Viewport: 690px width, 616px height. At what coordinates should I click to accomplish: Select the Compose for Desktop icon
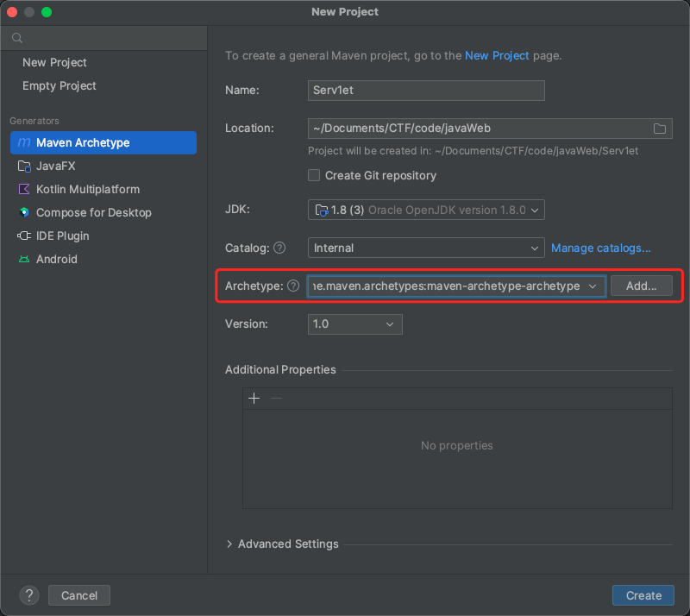coord(23,213)
